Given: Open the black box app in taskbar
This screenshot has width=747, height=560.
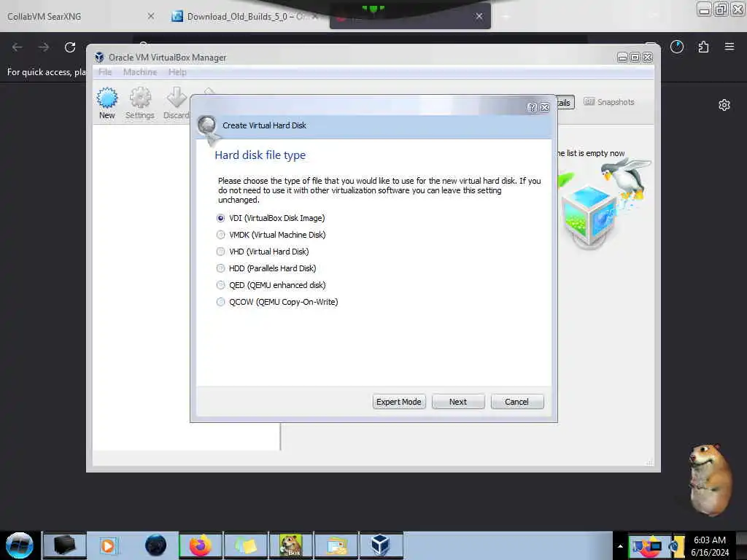Looking at the screenshot, I should click(65, 545).
